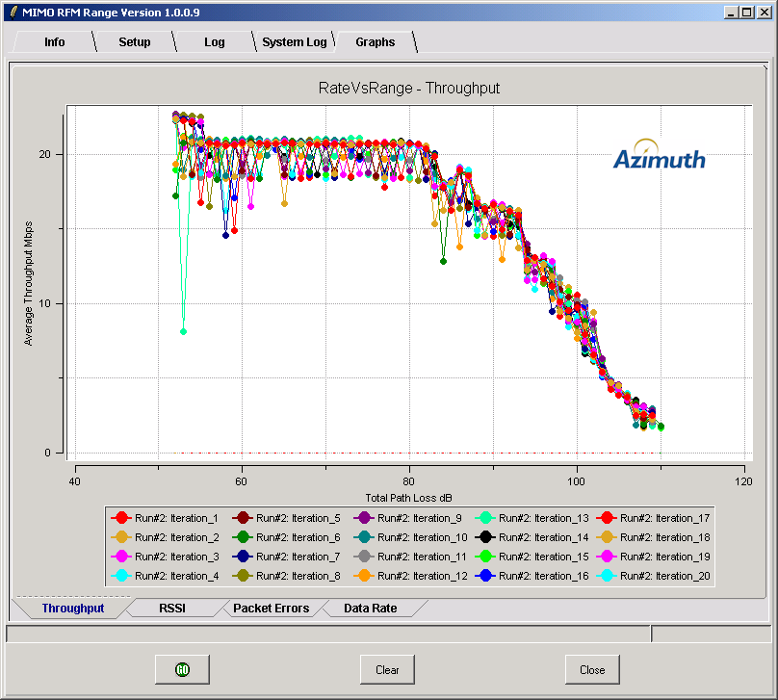Viewport: 778px width, 700px height.
Task: Show the RSSI graph tab
Action: (x=172, y=609)
